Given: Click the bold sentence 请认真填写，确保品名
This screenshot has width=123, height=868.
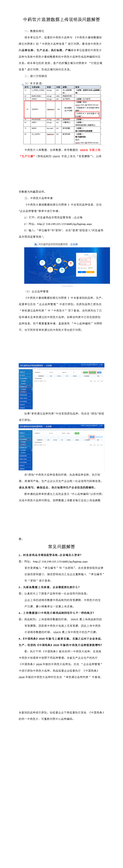Looking at the screenshot, I should pos(57,487).
